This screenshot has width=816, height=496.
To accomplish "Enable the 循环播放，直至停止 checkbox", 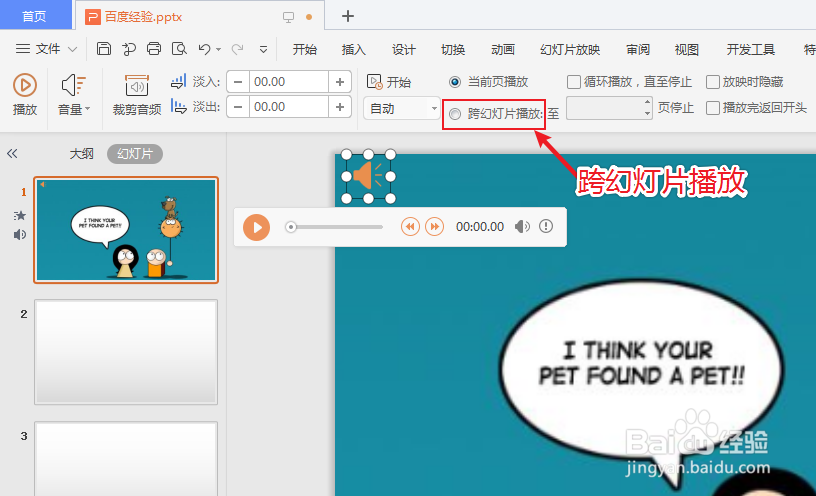I will [573, 82].
